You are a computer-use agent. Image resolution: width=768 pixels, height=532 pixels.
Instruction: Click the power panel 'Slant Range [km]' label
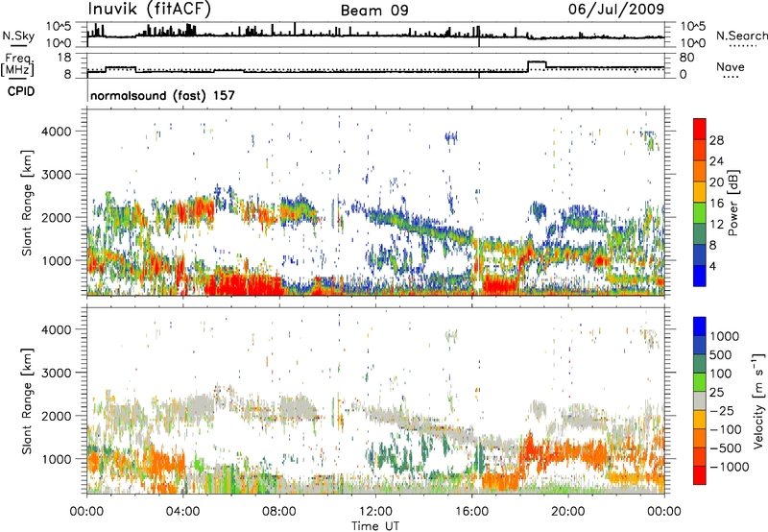[x=27, y=203]
